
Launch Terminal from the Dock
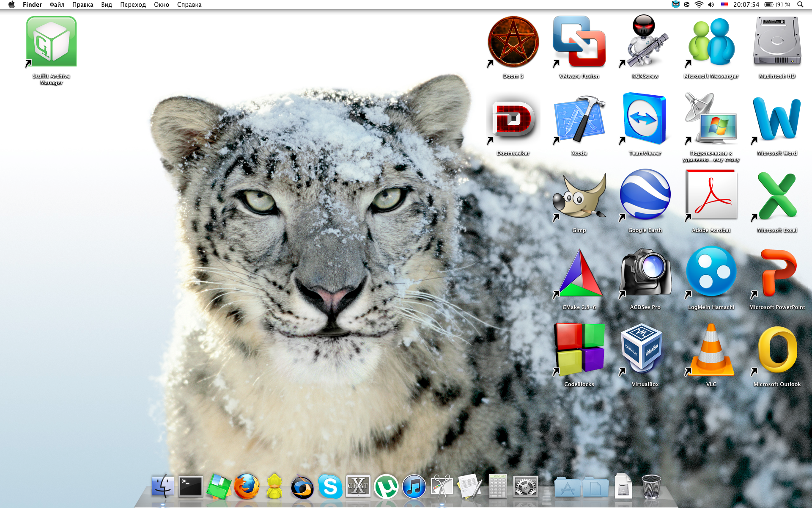coord(191,487)
